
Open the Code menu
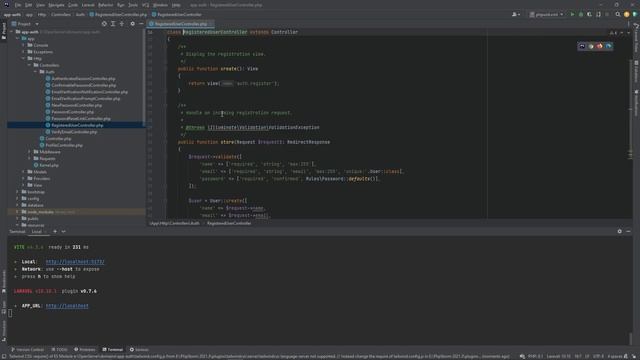(73, 5)
